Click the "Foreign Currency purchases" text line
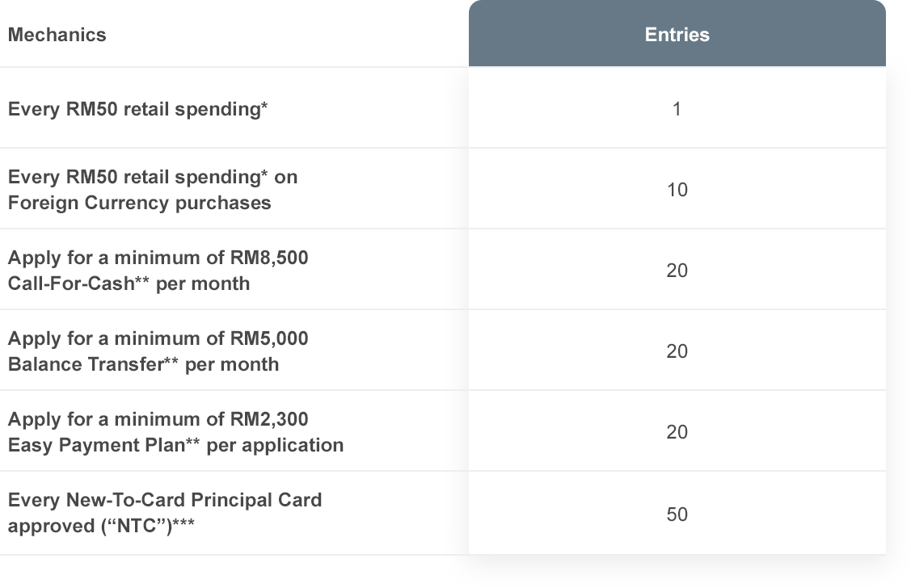Image resolution: width=911 pixels, height=588 pixels. 139,204
